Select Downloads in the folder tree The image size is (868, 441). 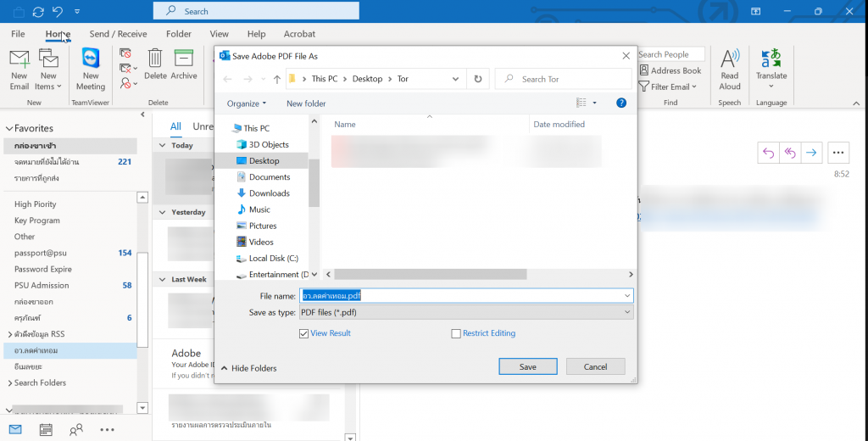tap(269, 193)
